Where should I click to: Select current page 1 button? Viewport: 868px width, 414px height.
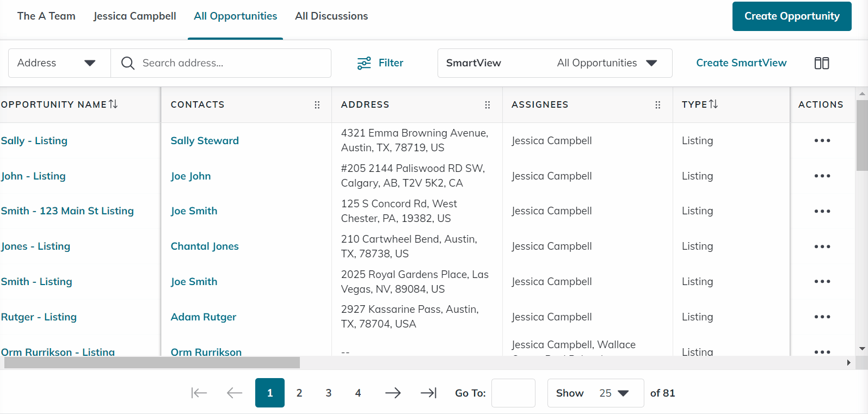[270, 393]
